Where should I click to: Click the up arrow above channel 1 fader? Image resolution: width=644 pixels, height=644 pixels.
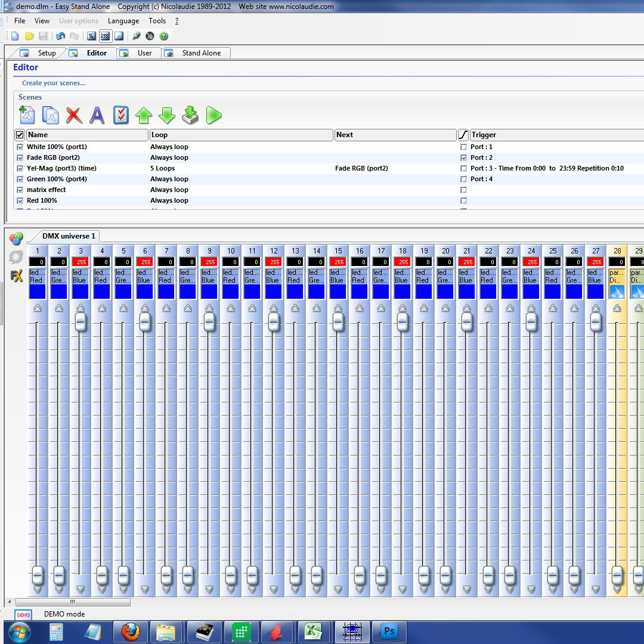[x=38, y=308]
